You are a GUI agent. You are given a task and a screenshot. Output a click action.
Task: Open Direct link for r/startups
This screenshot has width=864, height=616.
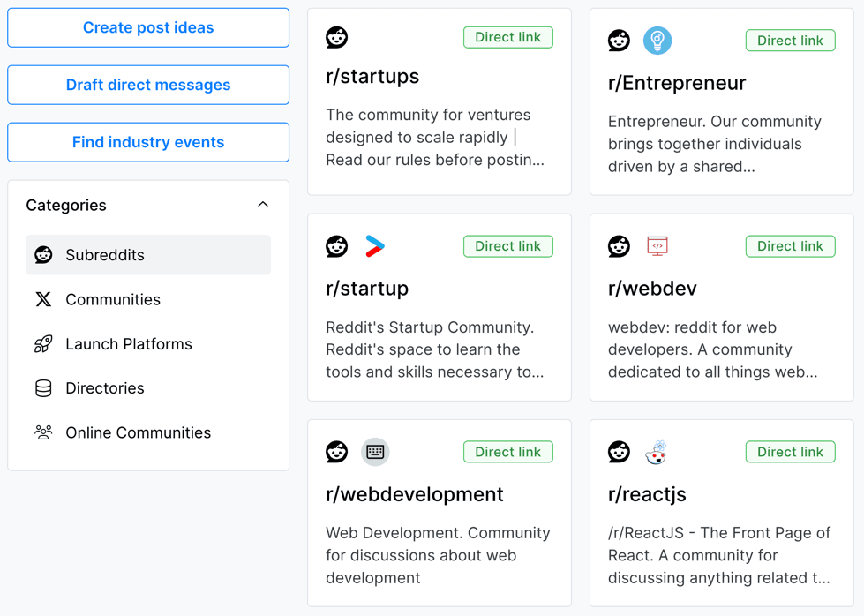pos(508,37)
